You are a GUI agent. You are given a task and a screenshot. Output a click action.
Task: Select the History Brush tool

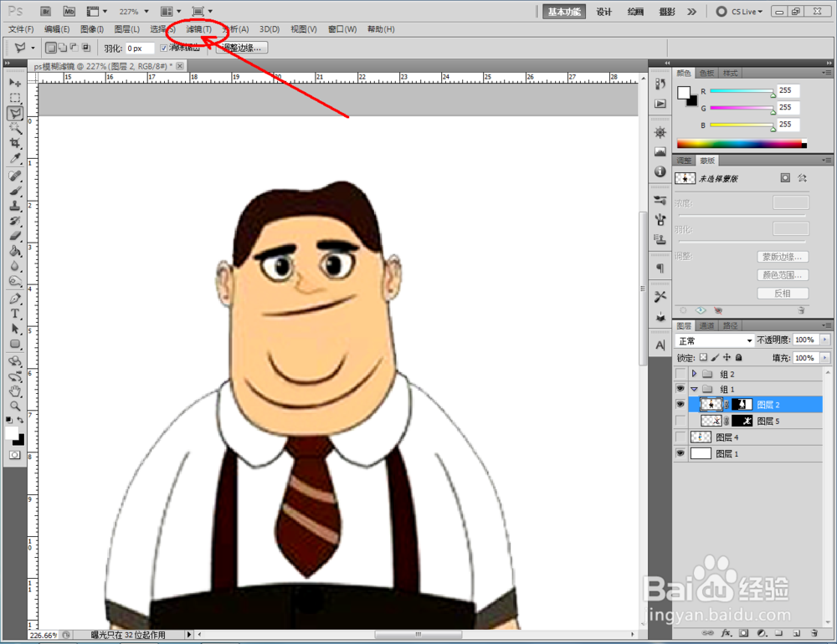pyautogui.click(x=15, y=221)
